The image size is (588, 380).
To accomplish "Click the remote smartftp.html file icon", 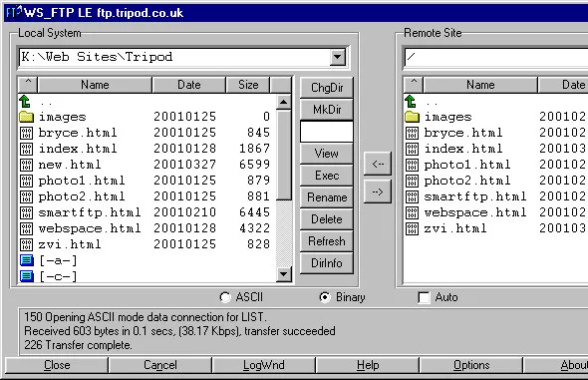I will coord(412,196).
